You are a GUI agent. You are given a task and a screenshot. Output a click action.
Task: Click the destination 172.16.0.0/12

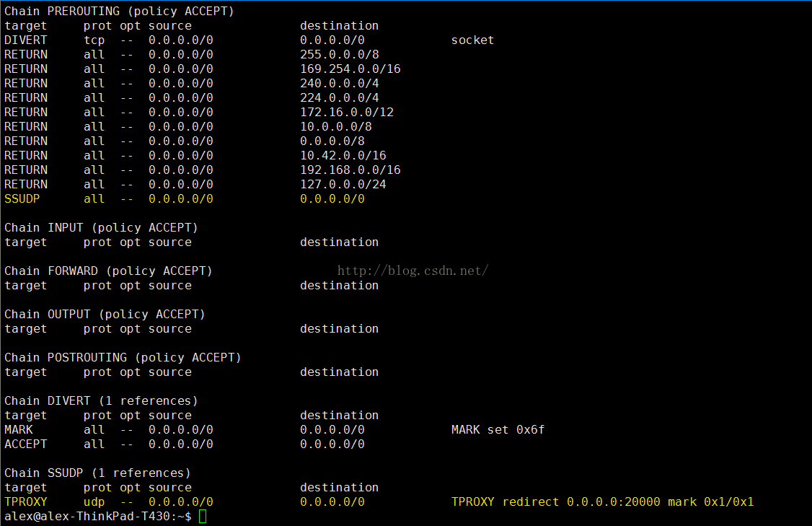coord(346,113)
